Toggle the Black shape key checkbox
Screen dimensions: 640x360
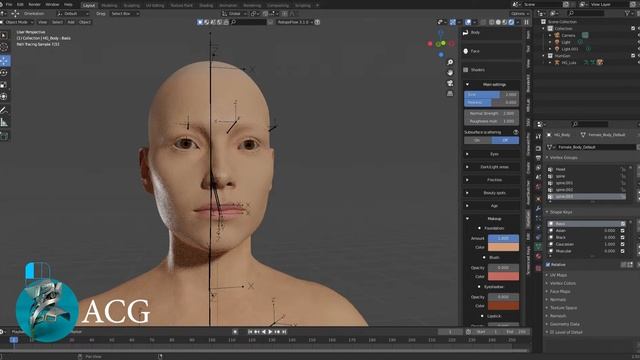(622, 237)
